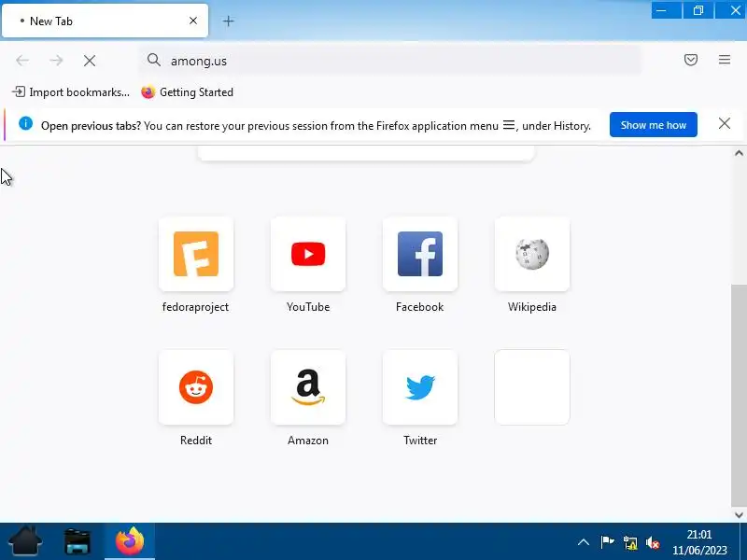This screenshot has width=747, height=560.
Task: Dismiss the Open previous tabs notification
Action: click(x=725, y=124)
